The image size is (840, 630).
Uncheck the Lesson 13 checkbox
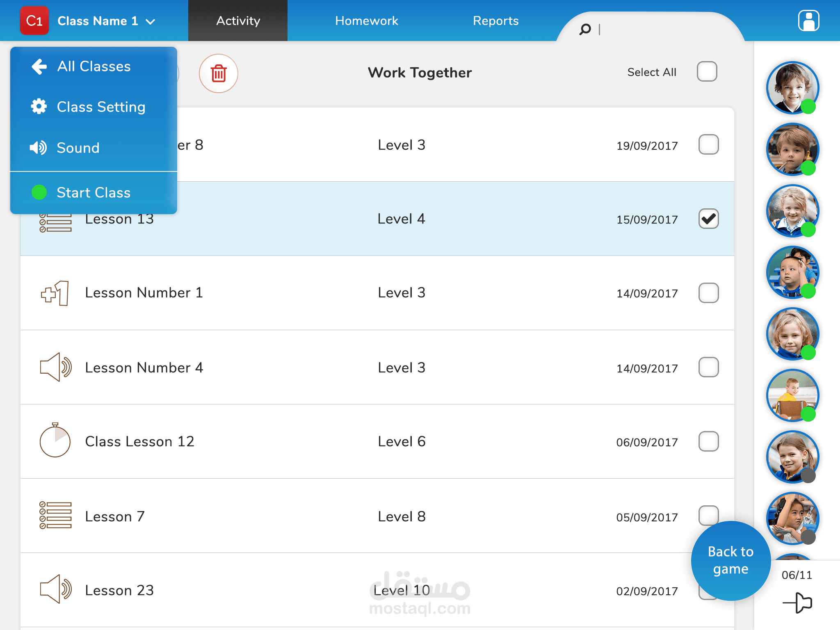coord(708,219)
